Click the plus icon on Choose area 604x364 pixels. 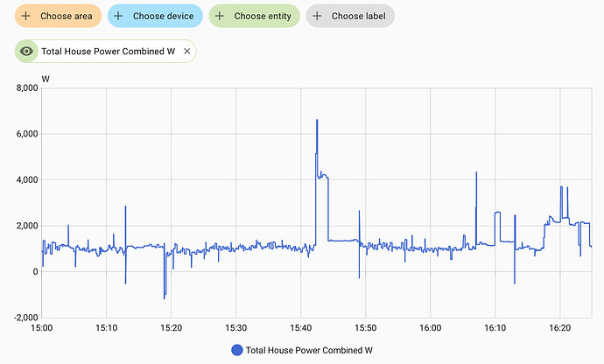click(26, 16)
